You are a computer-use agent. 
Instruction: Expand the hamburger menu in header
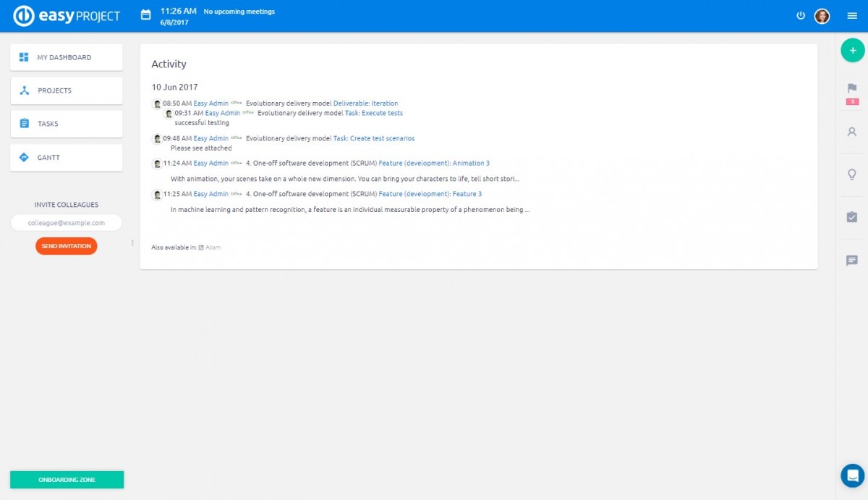(851, 16)
